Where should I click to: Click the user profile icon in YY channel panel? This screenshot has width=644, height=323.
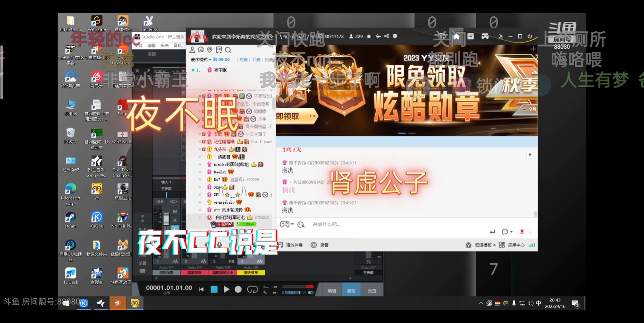click(x=192, y=50)
